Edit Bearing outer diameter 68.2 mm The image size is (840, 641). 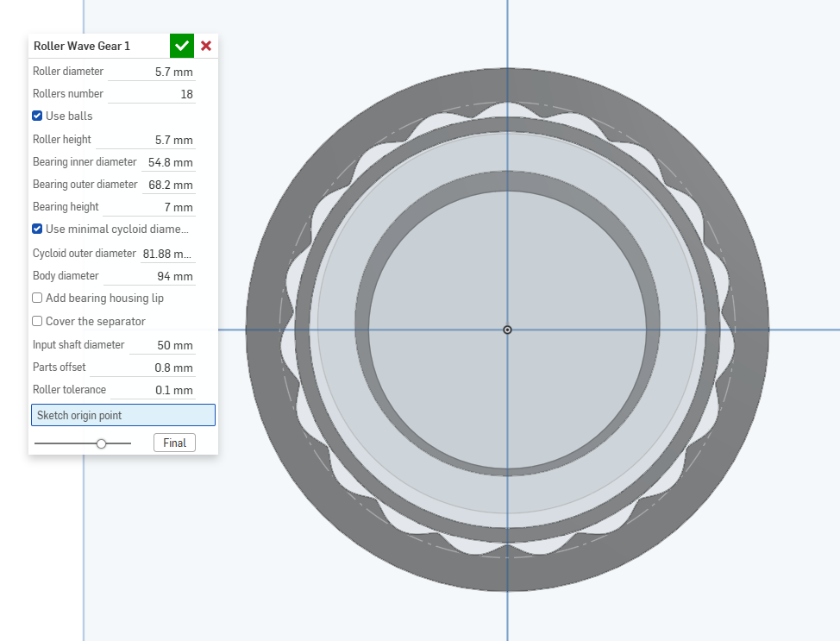[169, 185]
